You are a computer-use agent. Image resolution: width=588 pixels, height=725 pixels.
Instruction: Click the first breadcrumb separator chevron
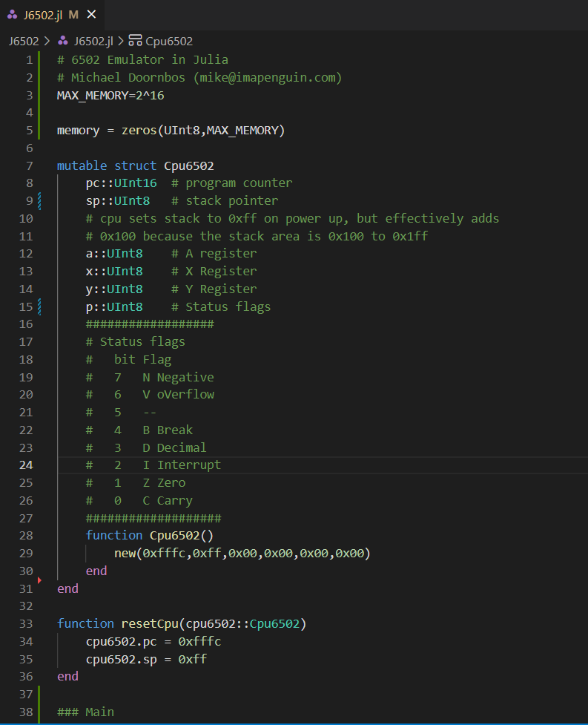pos(46,41)
